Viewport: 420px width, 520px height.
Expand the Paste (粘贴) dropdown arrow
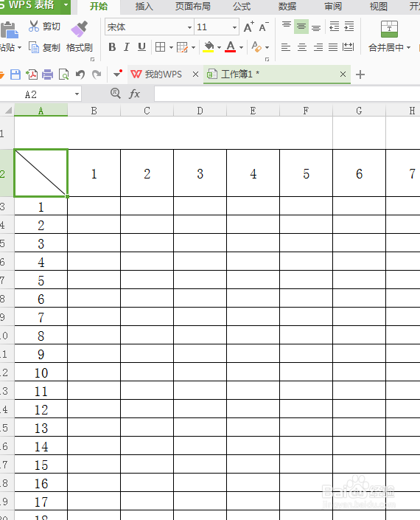(x=20, y=47)
